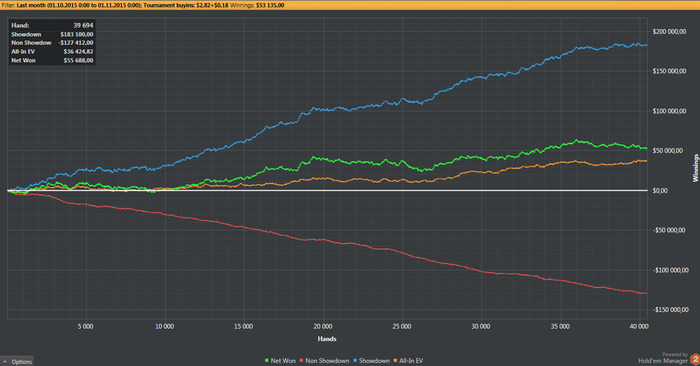The image size is (700, 366).
Task: Click the $0,00 axis label
Action: (660, 191)
